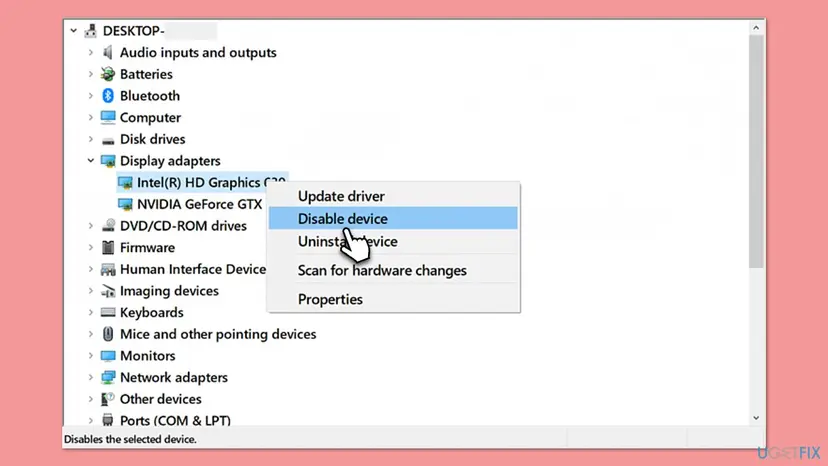Click the DVD/CD-ROM drives icon
828x466 pixels.
pos(108,226)
